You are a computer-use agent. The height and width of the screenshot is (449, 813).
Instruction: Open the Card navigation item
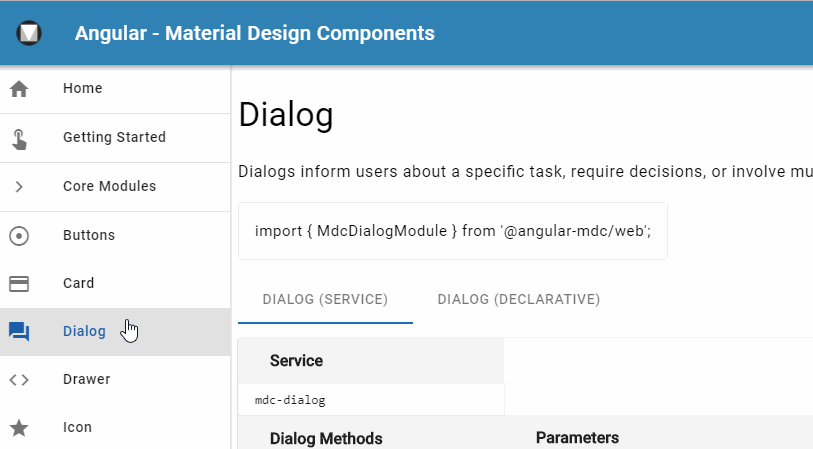(115, 284)
